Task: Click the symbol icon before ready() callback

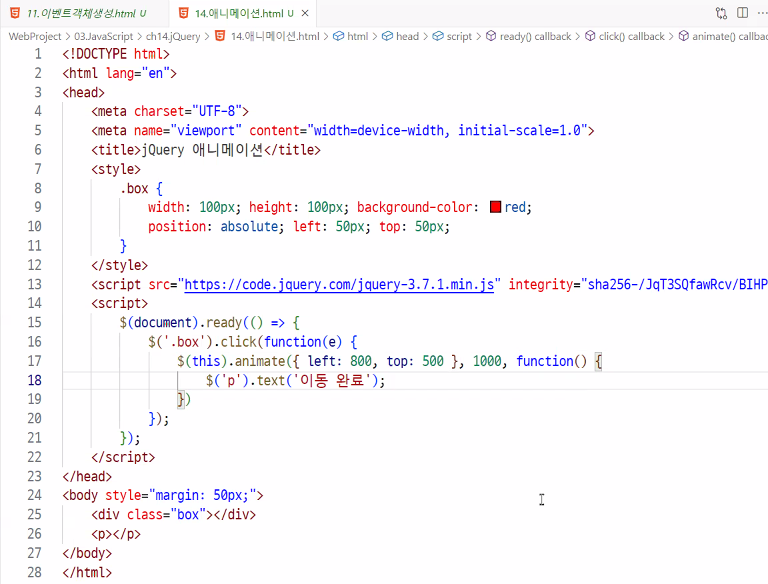Action: tap(491, 36)
